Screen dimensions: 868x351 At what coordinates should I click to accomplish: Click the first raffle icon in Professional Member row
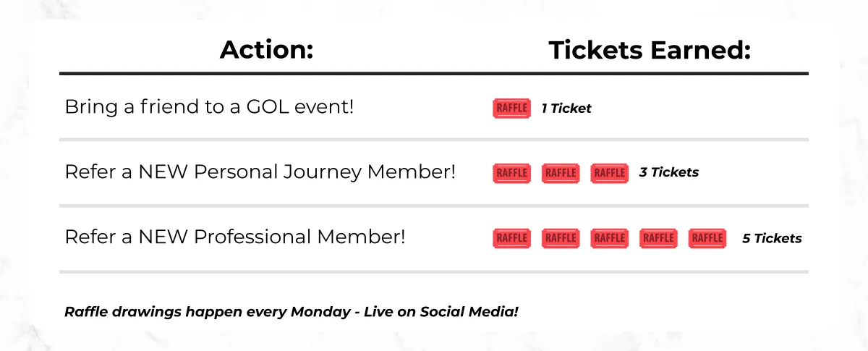[x=512, y=238]
